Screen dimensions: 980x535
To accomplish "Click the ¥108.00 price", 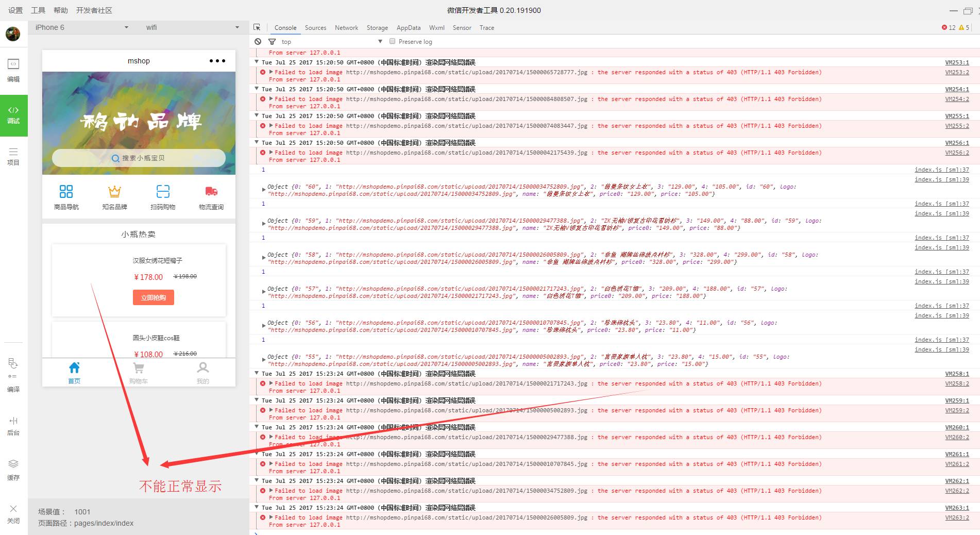I will tap(148, 355).
